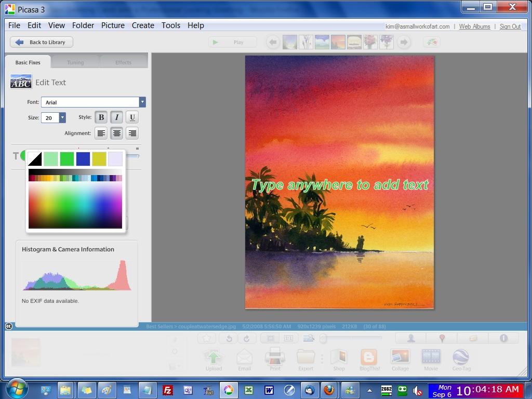
Task: Set text alignment to left
Action: [x=101, y=134]
